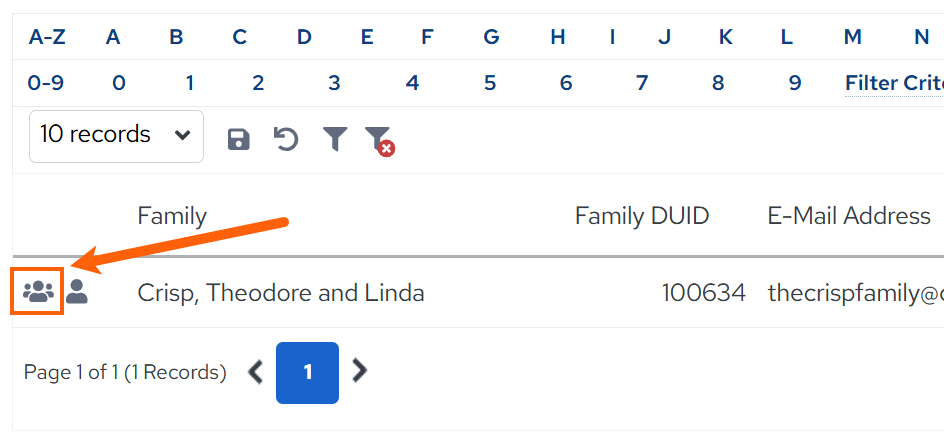Reset the grid with the undo arrow icon

286,139
